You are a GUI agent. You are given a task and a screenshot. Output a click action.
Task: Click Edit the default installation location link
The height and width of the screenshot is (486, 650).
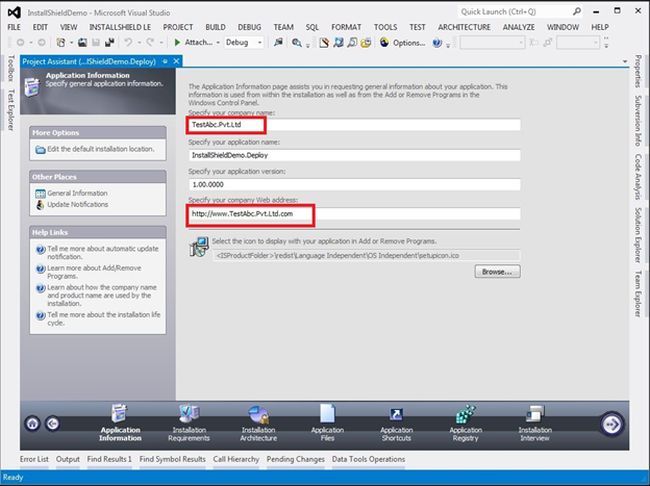(101, 149)
